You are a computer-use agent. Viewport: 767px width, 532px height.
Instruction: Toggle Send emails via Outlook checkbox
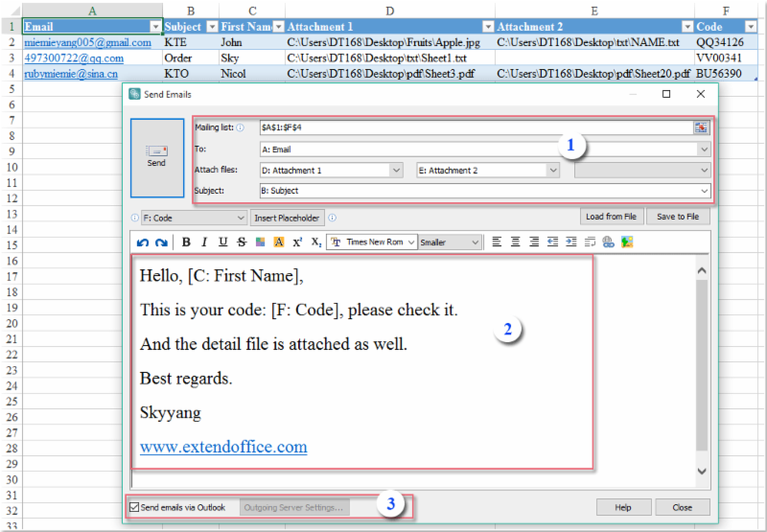(x=134, y=507)
